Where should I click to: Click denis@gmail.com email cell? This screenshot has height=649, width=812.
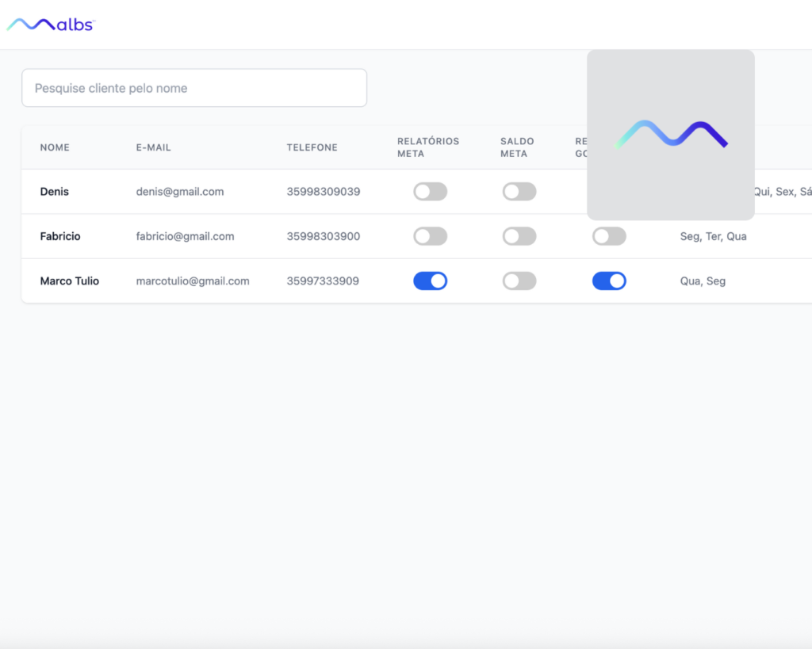(x=180, y=192)
